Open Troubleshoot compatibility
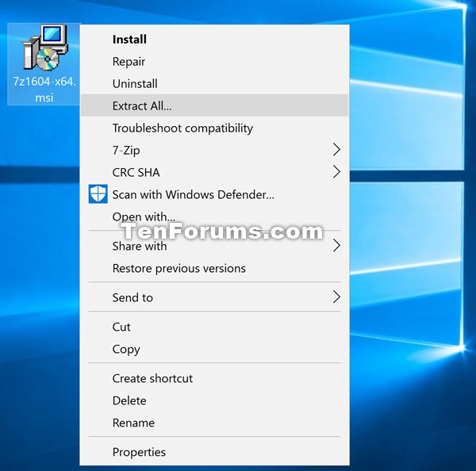 coord(214,128)
